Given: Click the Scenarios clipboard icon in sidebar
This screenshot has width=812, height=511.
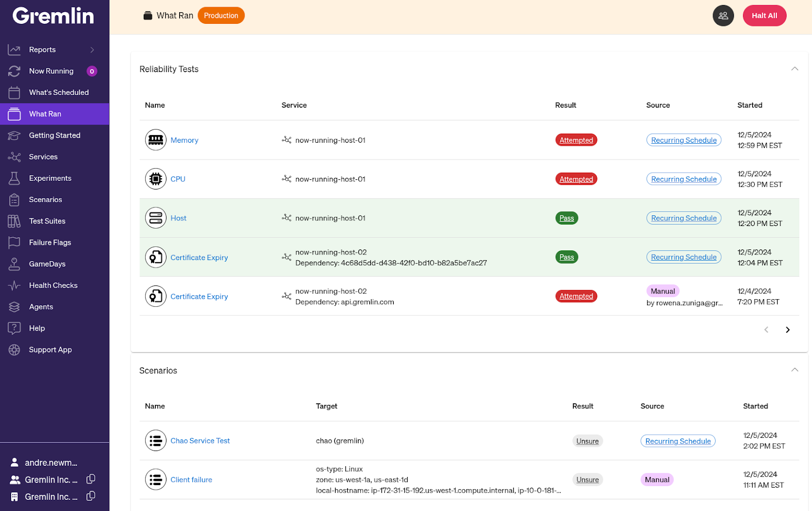Looking at the screenshot, I should 14,200.
